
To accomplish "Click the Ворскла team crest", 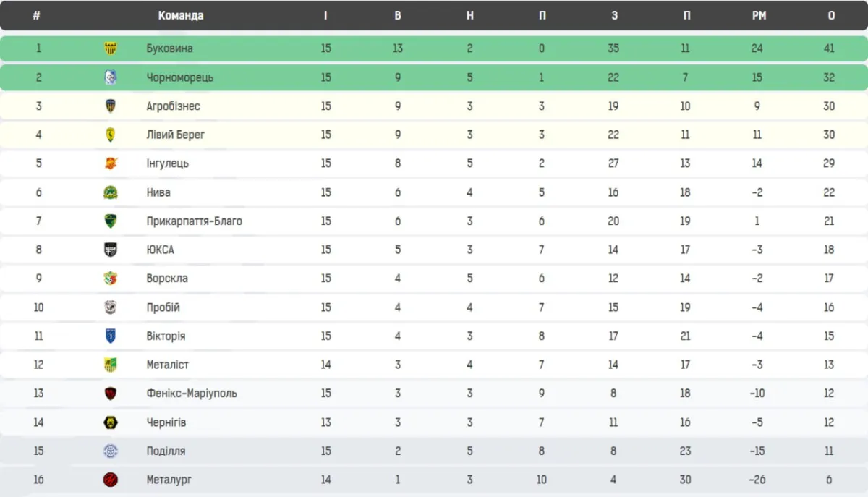I will (111, 279).
